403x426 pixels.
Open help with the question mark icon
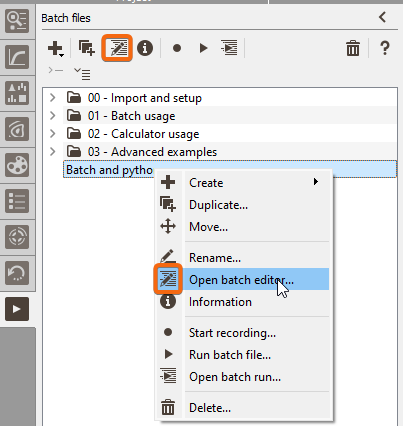coord(385,48)
